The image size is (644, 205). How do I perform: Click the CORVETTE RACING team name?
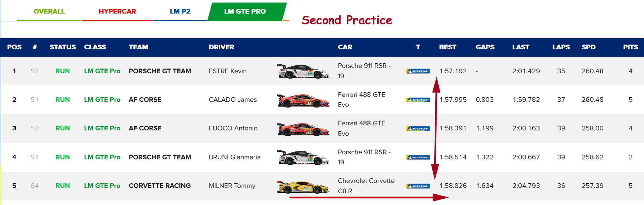click(x=160, y=186)
